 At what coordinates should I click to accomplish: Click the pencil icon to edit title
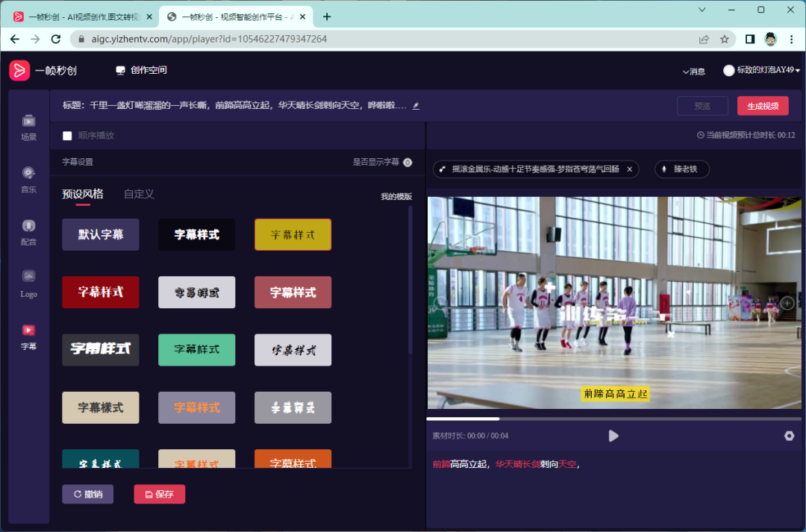coord(416,106)
